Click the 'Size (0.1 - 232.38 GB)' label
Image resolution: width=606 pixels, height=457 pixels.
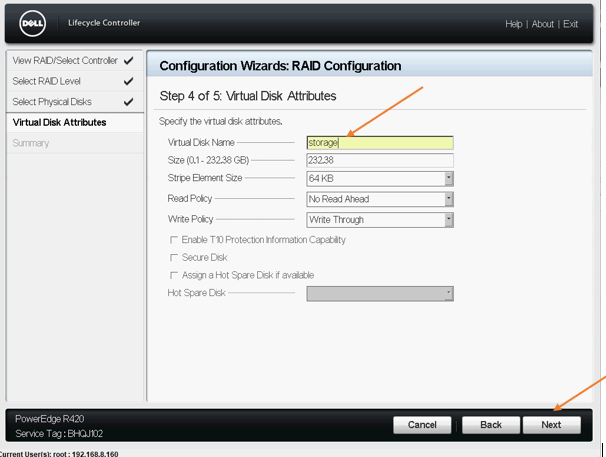click(x=208, y=160)
